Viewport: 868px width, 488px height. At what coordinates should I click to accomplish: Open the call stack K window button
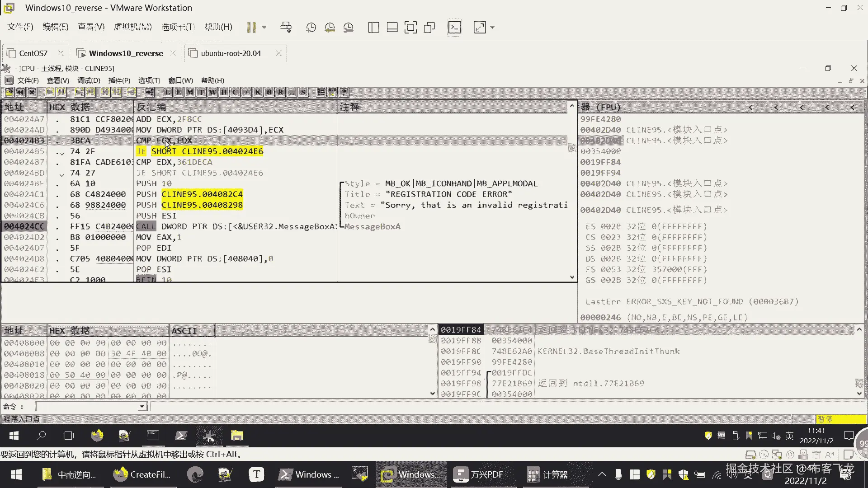258,92
